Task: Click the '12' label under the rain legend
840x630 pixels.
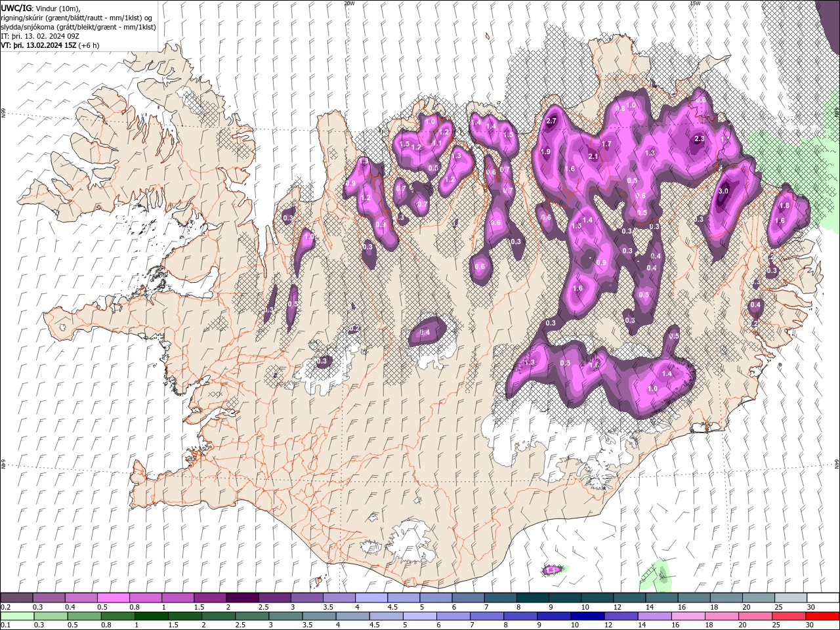Action: pos(608,625)
